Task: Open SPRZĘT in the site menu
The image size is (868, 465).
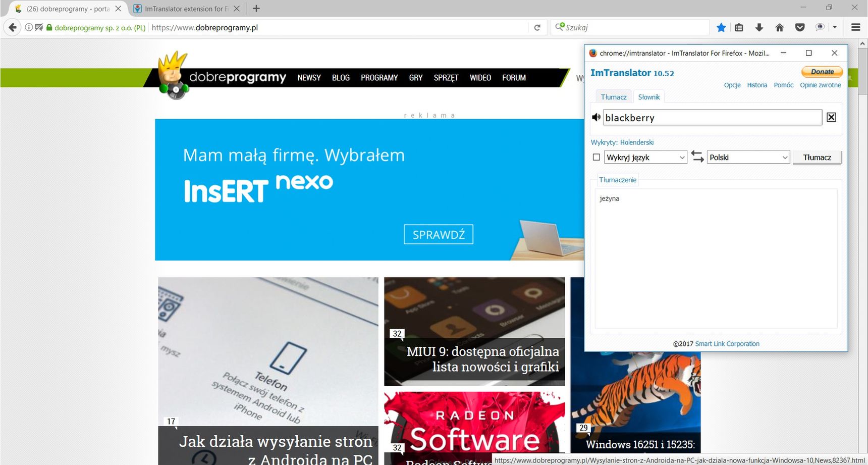Action: (x=446, y=78)
